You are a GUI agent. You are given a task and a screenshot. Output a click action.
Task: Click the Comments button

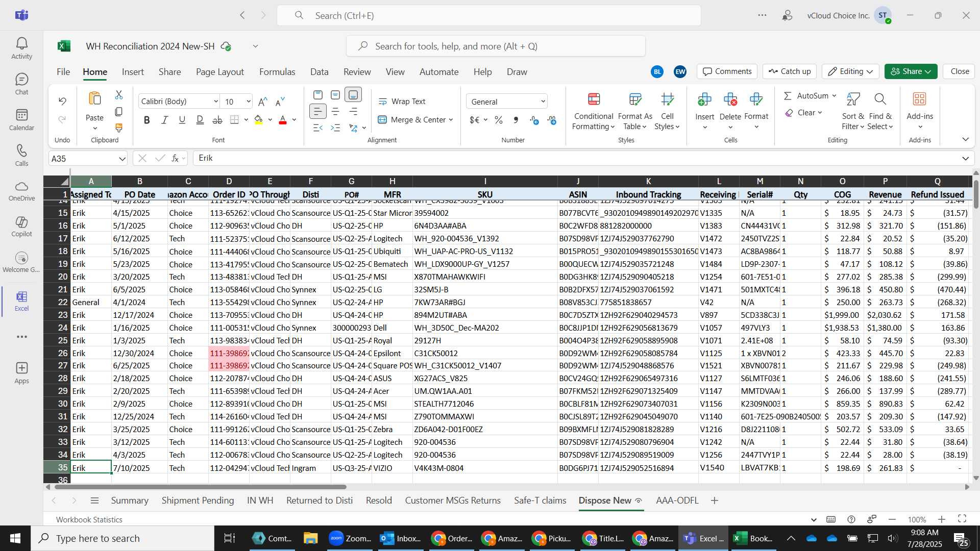click(727, 71)
